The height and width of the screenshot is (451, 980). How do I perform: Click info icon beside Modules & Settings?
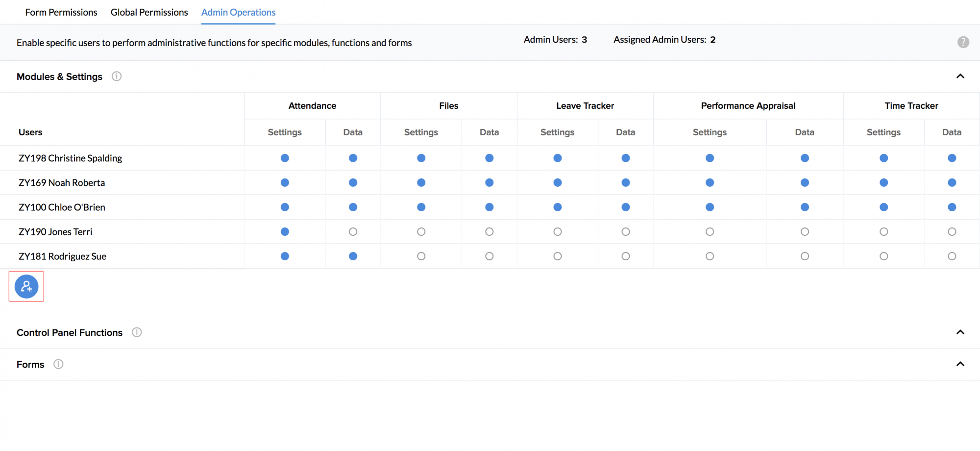[117, 76]
